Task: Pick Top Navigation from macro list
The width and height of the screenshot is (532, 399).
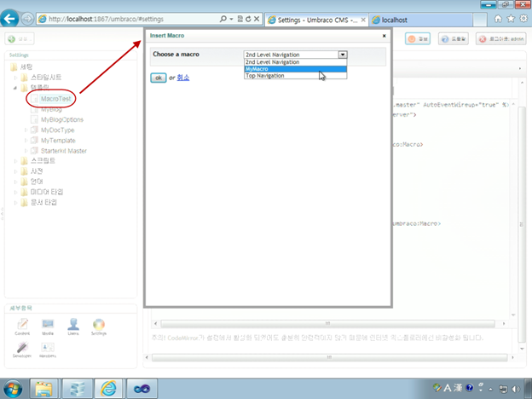Action: pyautogui.click(x=295, y=76)
